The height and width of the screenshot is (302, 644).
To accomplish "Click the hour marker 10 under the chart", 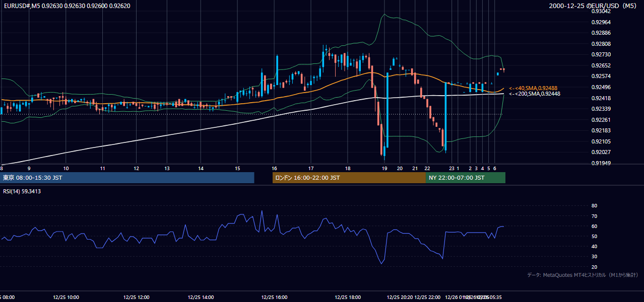I will (66, 168).
